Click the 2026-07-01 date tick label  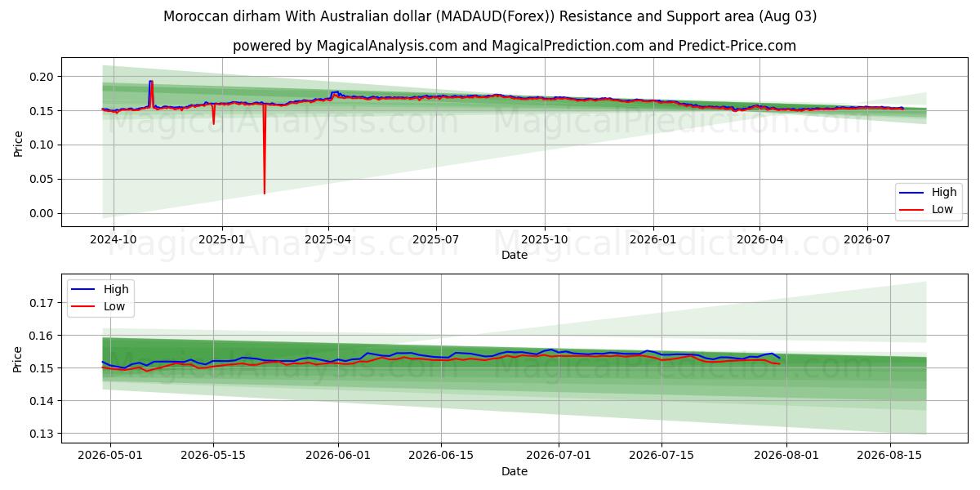tap(558, 457)
